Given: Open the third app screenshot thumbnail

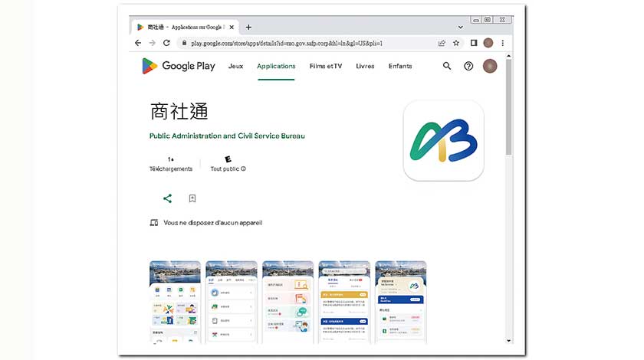Looking at the screenshot, I should pyautogui.click(x=287, y=302).
